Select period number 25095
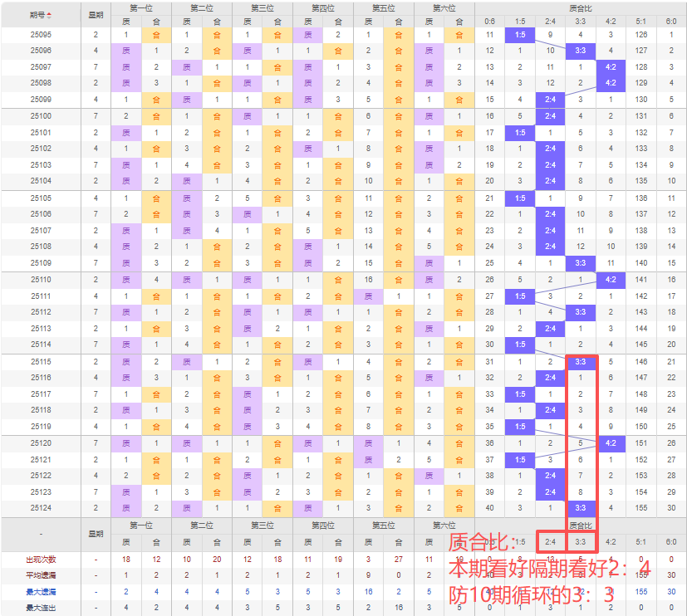The width and height of the screenshot is (687, 616). [41, 35]
